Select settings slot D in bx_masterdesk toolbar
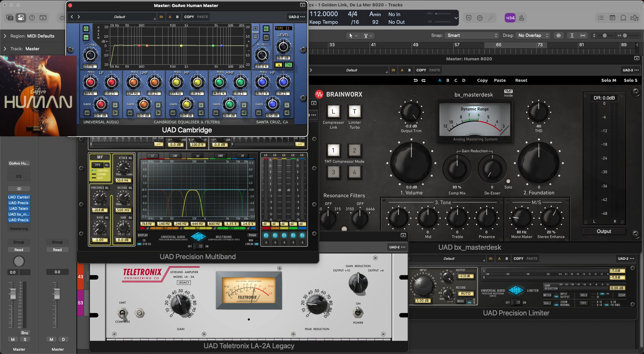The image size is (644, 354). [464, 80]
